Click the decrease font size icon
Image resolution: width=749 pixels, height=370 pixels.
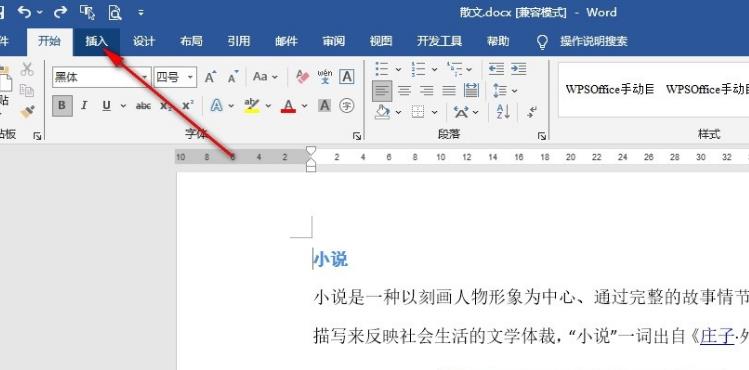[x=233, y=77]
